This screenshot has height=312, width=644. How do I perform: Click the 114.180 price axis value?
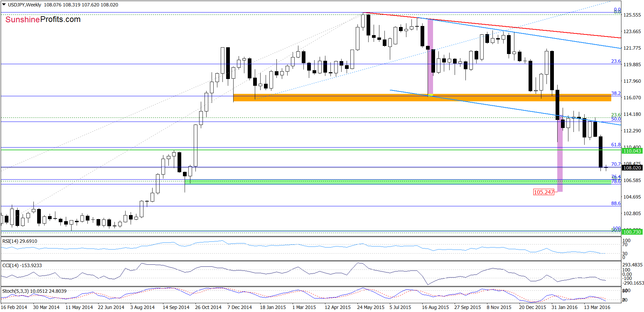pos(632,114)
